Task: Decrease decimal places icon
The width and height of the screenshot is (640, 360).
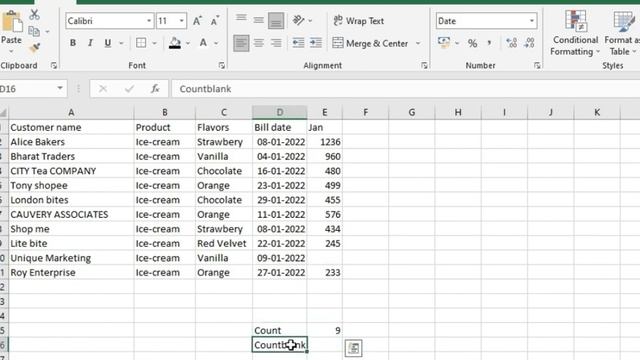Action: 529,42
